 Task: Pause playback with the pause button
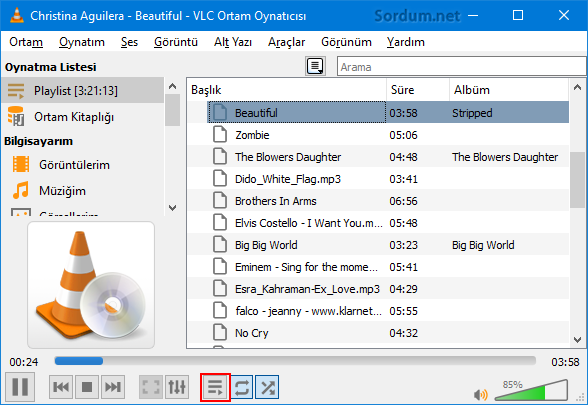pos(20,387)
